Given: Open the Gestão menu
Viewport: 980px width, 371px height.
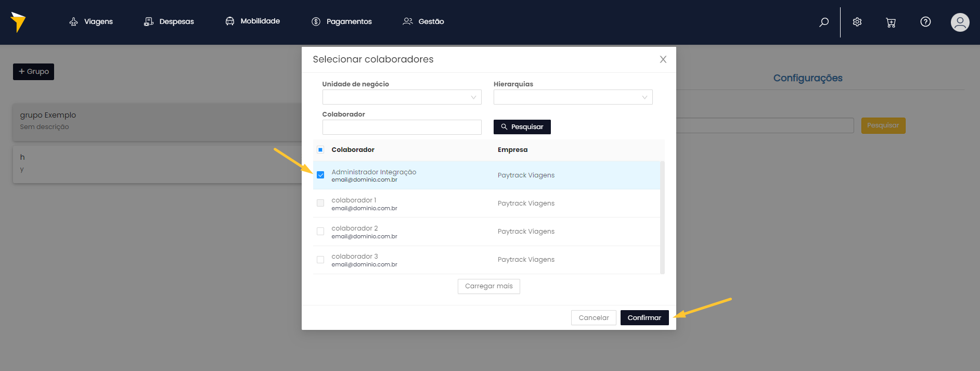Looking at the screenshot, I should click(x=423, y=21).
